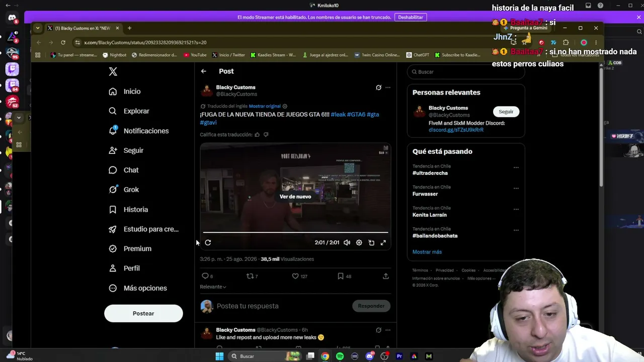Click the reply icon with 6 replies

(x=205, y=276)
